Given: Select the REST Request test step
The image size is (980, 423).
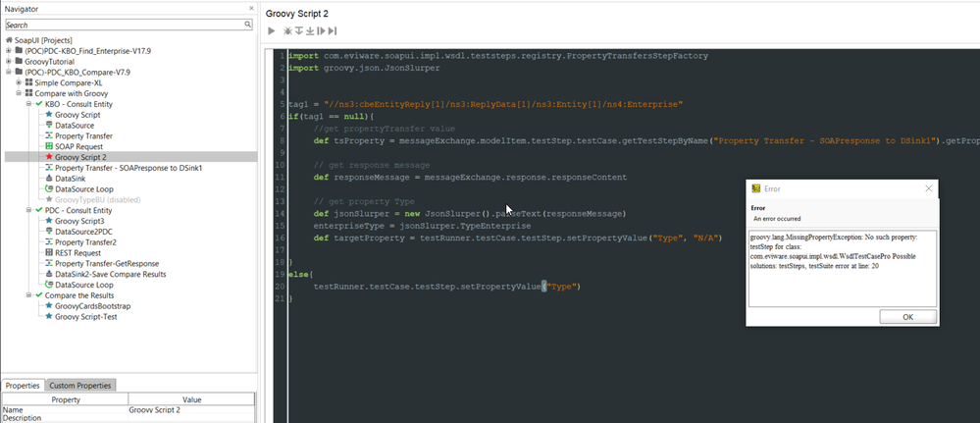Looking at the screenshot, I should pos(77,252).
